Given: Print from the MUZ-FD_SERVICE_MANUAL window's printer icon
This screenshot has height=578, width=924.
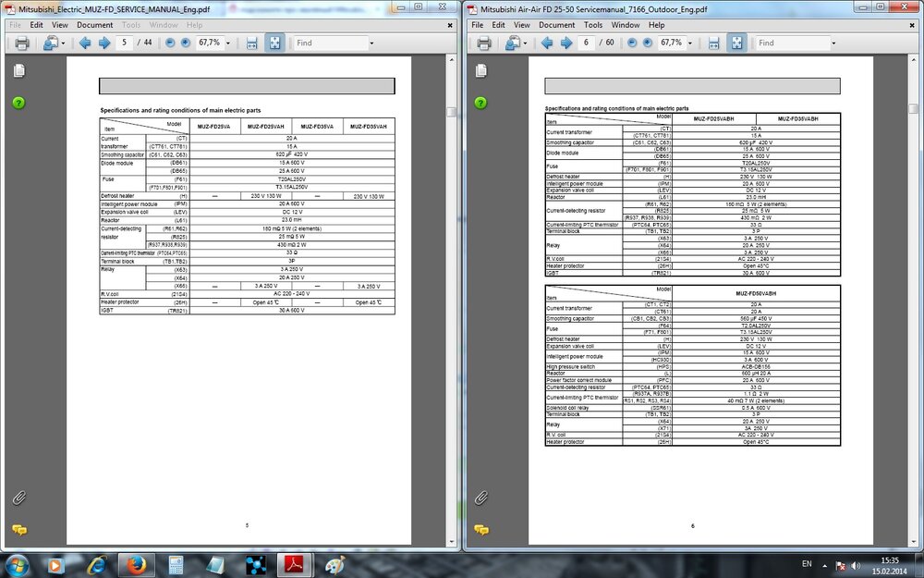Looking at the screenshot, I should (22, 43).
